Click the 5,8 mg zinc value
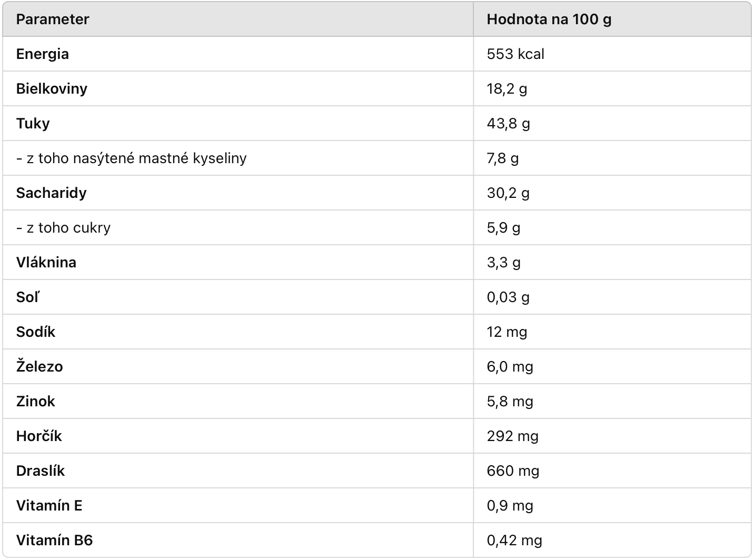This screenshot has width=754, height=560. tap(510, 402)
